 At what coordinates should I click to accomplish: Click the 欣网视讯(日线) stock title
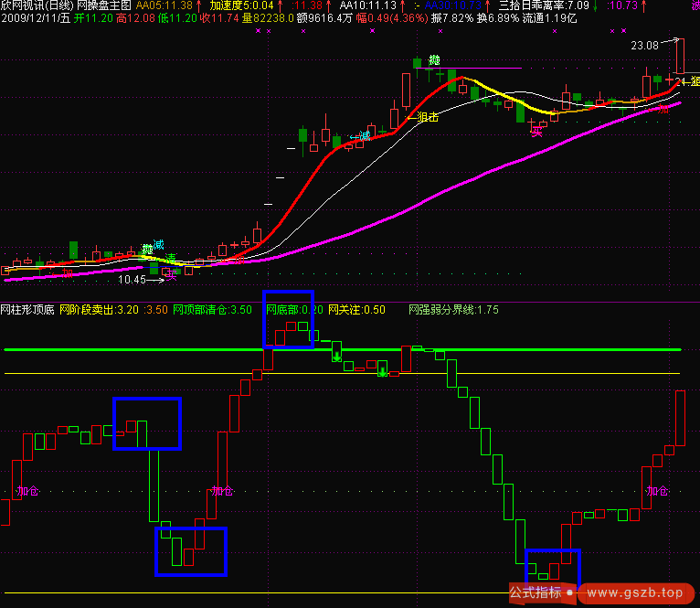pos(37,5)
